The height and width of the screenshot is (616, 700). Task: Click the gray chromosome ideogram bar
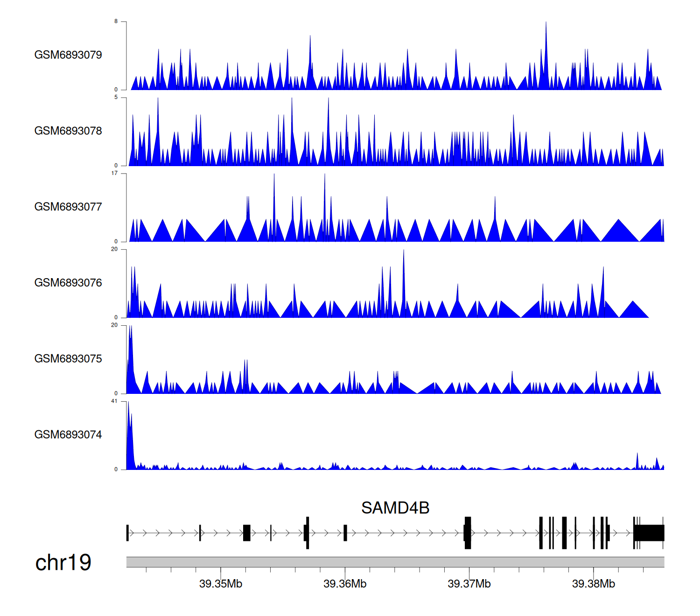395,562
